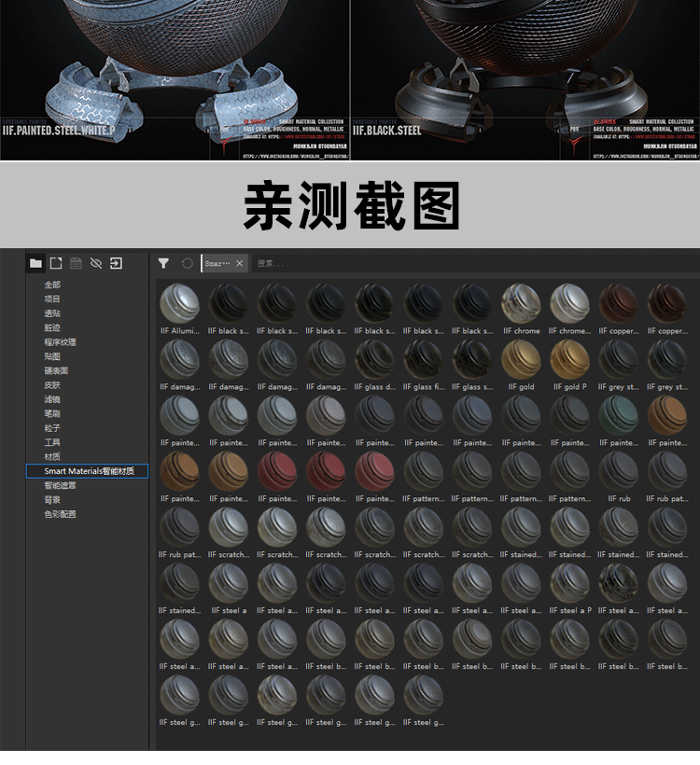Choose the 程序纹理 category
700x765 pixels.
tap(60, 342)
